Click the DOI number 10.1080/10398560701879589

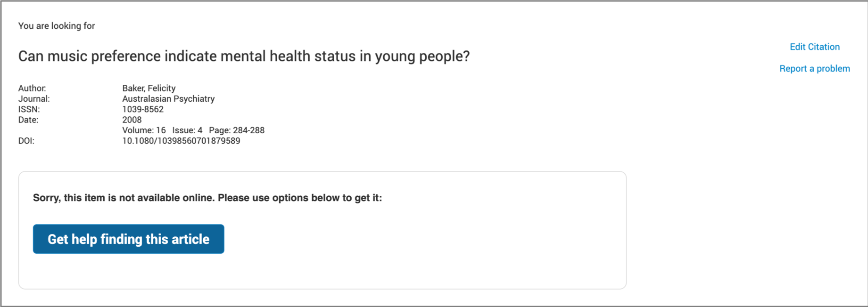(181, 141)
